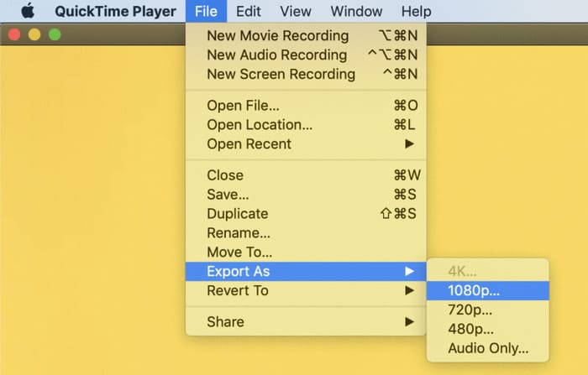The height and width of the screenshot is (375, 588).
Task: Choose New Movie Recording
Action: [306, 35]
